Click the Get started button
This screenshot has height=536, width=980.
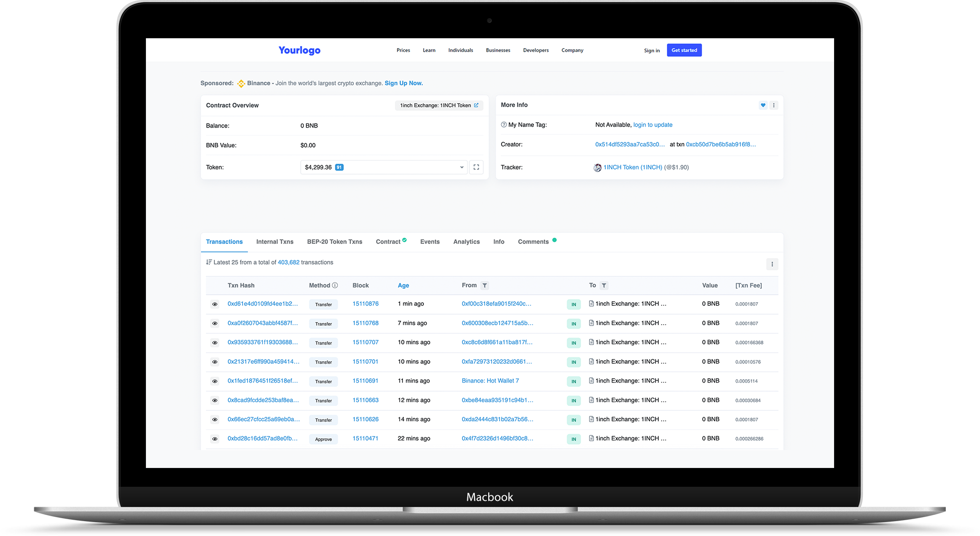coord(684,50)
